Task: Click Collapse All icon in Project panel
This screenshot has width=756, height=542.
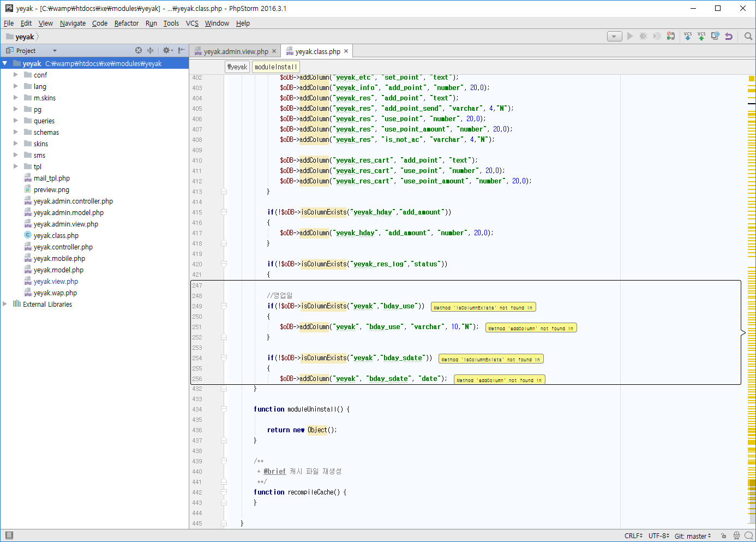Action: tap(150, 50)
